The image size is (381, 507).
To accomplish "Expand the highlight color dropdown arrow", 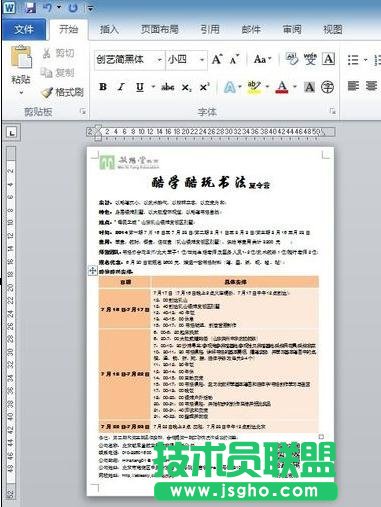I will pyautogui.click(x=267, y=87).
